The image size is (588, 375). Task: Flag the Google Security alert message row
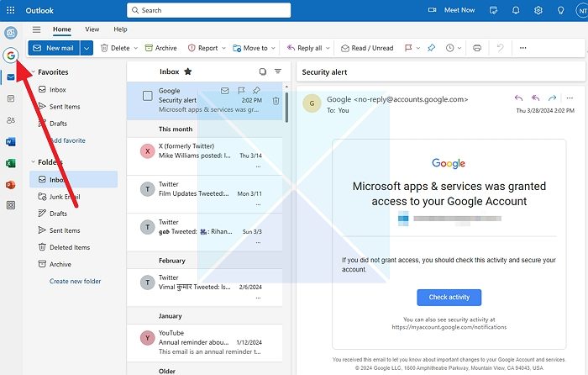coord(241,91)
